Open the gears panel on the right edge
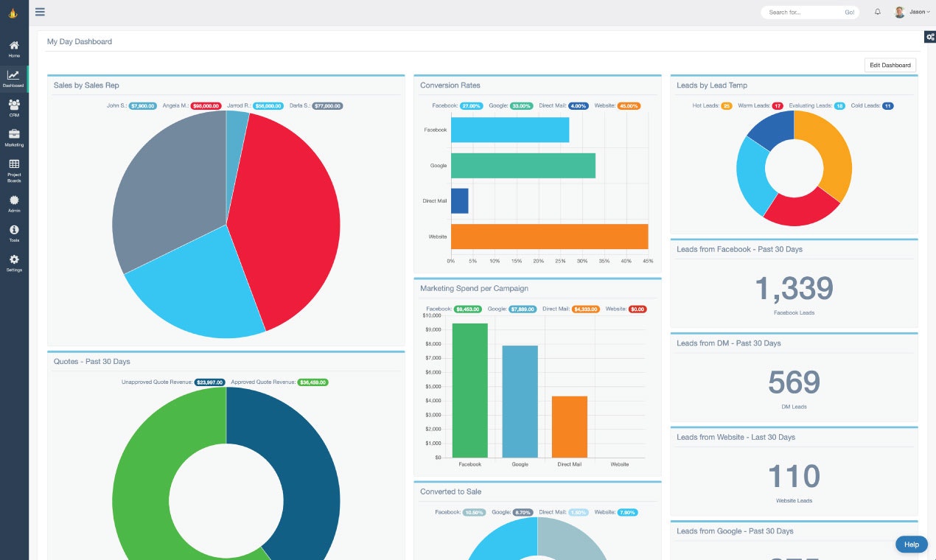Viewport: 936px width, 560px height. click(929, 37)
